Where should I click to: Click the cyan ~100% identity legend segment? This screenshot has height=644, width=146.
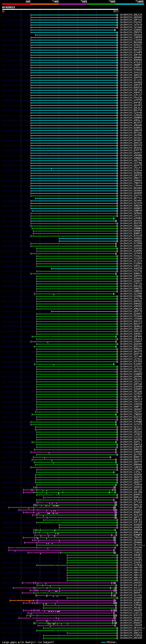129,4
